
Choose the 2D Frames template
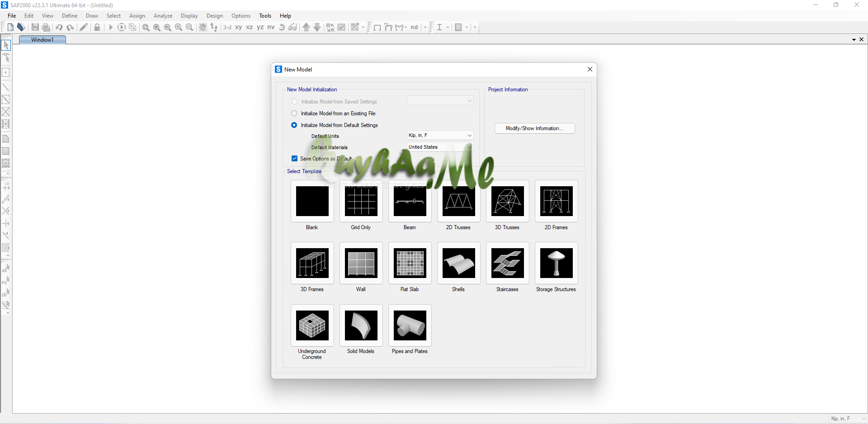(x=557, y=201)
